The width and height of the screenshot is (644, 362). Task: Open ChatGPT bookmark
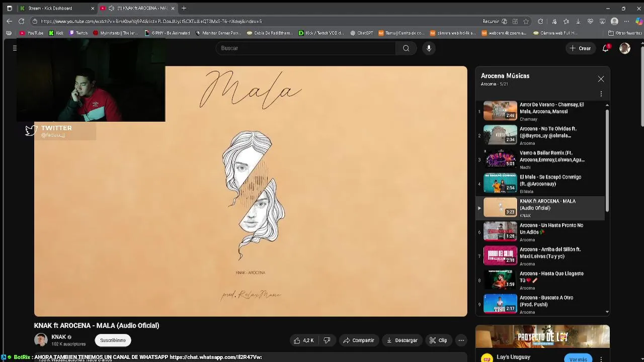[361, 33]
